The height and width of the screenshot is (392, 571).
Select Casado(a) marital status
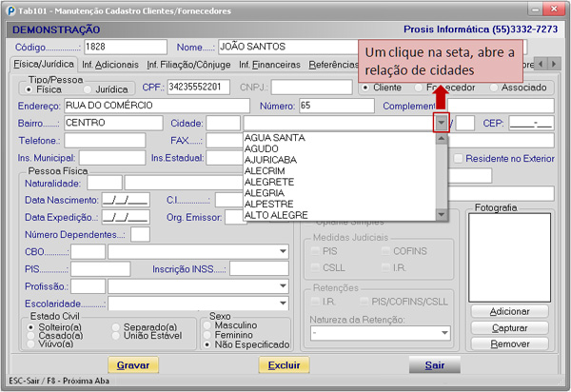[31, 336]
